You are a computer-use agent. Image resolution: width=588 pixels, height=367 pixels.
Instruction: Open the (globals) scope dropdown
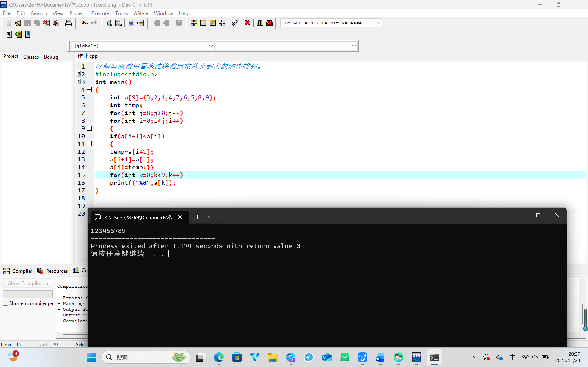click(x=211, y=46)
